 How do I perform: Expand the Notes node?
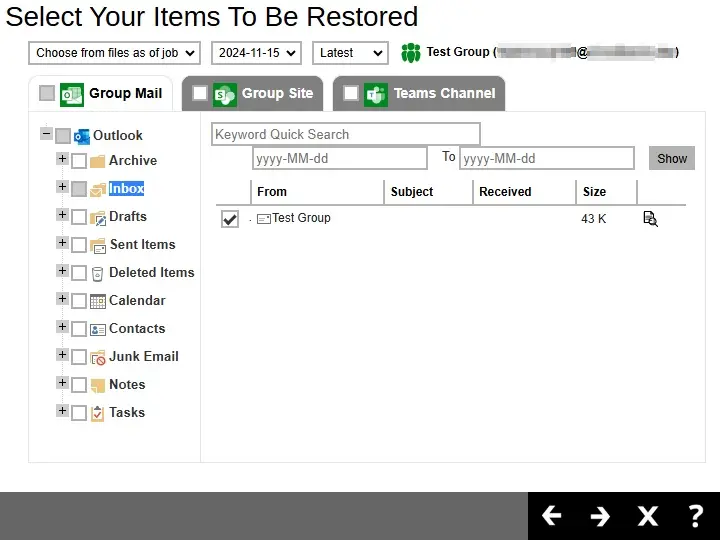coord(62,383)
